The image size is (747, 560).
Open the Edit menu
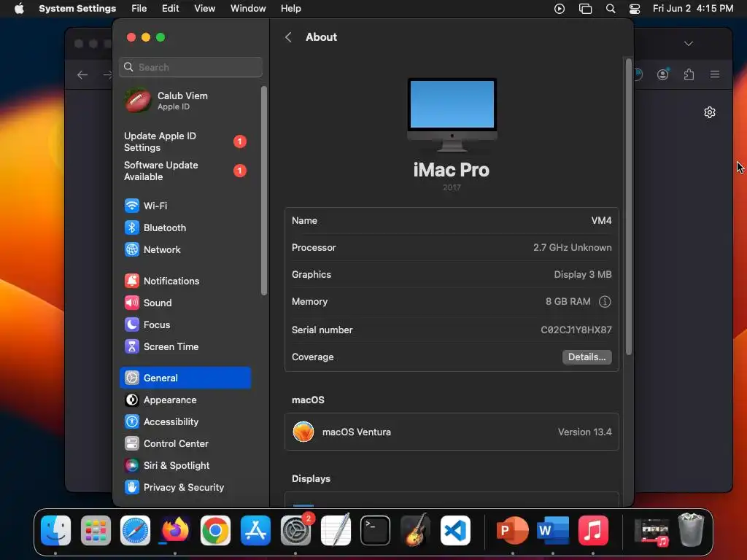tap(170, 9)
